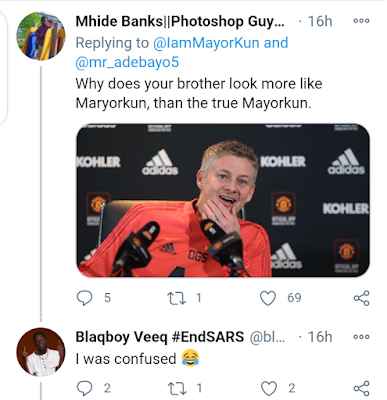Like Blaqboy Veeq's tweet
The height and width of the screenshot is (400, 387).
(x=268, y=388)
